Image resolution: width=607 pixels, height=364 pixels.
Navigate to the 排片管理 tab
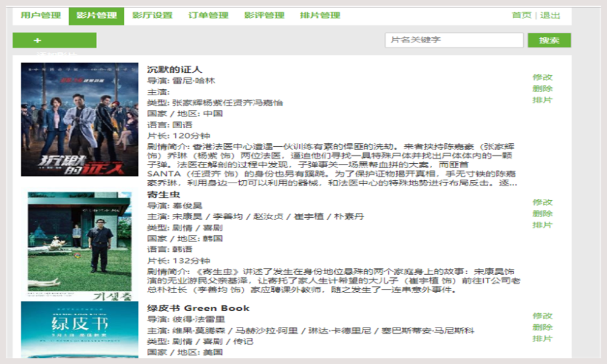[320, 16]
